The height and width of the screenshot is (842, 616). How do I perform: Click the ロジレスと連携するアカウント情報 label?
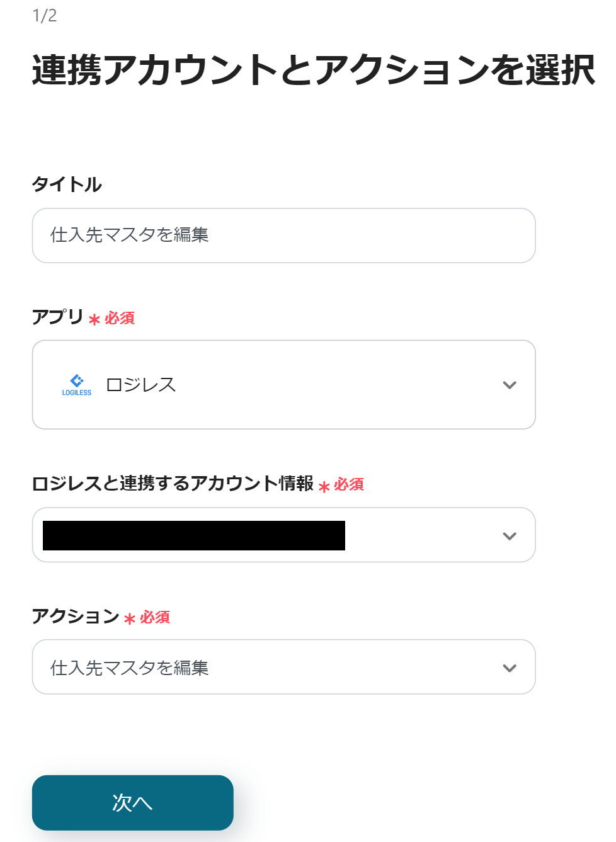pos(173,484)
